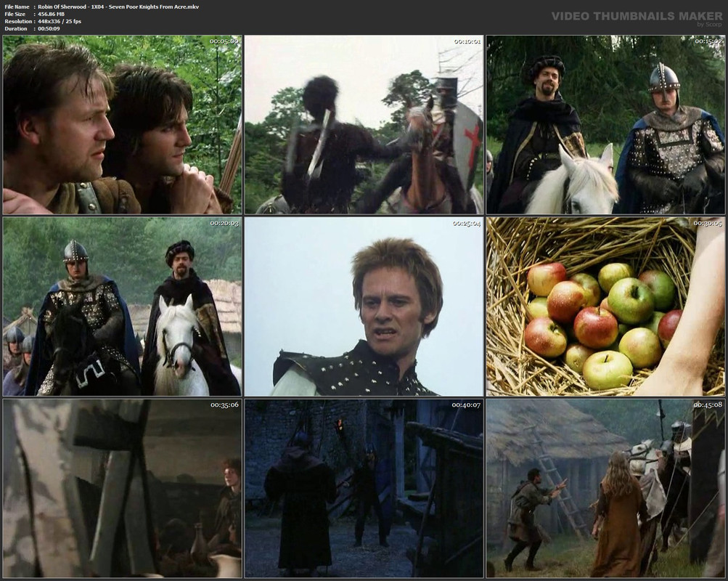Click the 00:35:06 timestamp

pos(225,405)
